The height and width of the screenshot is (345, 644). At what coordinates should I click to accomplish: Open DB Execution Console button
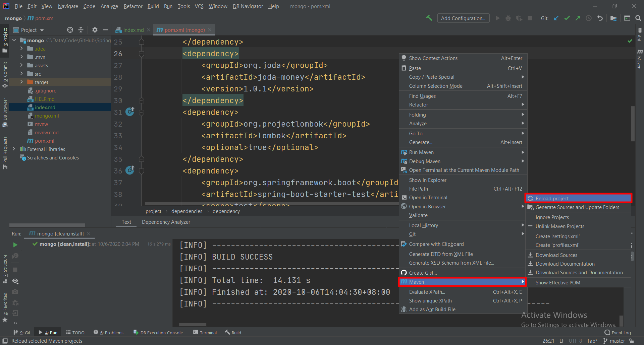coord(158,333)
